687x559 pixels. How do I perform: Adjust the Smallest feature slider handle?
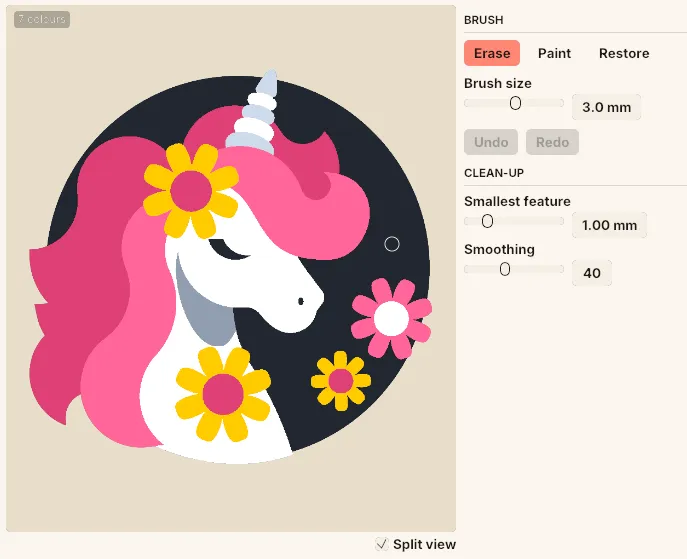point(487,221)
